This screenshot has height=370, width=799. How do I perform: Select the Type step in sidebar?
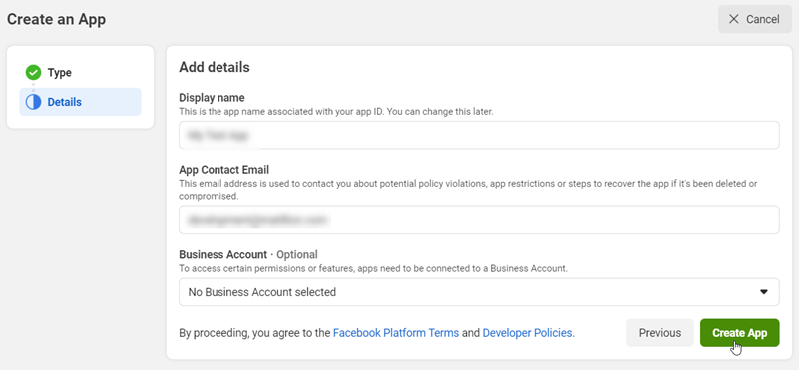pos(81,73)
